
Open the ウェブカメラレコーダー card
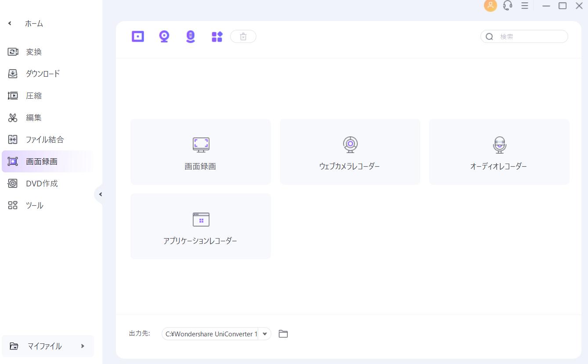tap(350, 152)
